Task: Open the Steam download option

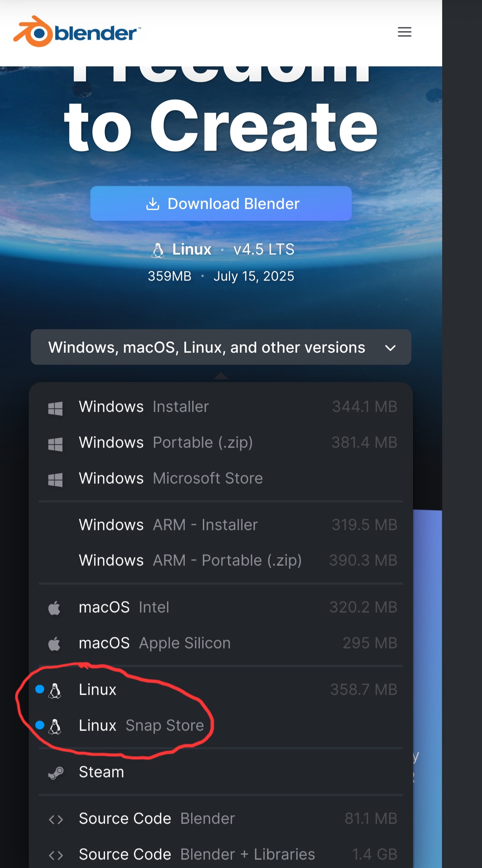Action: (x=221, y=772)
